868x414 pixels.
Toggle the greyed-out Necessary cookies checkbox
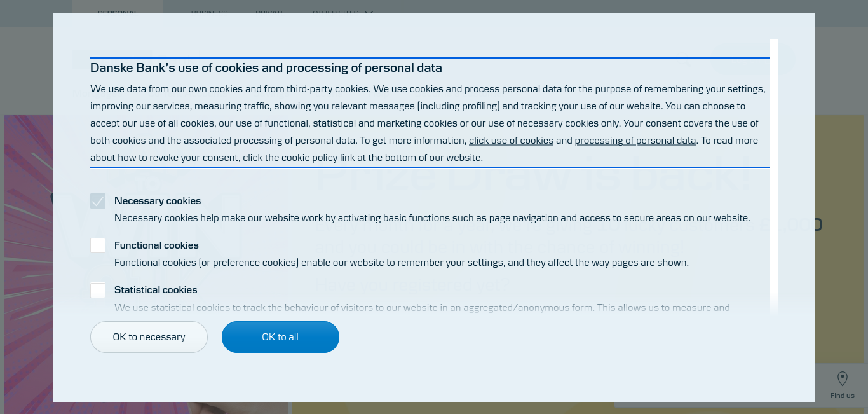98,201
